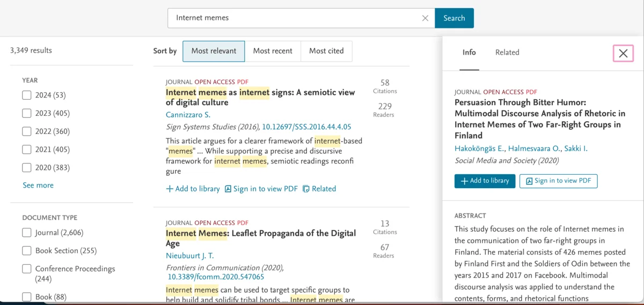Click the Search button
The width and height of the screenshot is (644, 305).
[454, 18]
